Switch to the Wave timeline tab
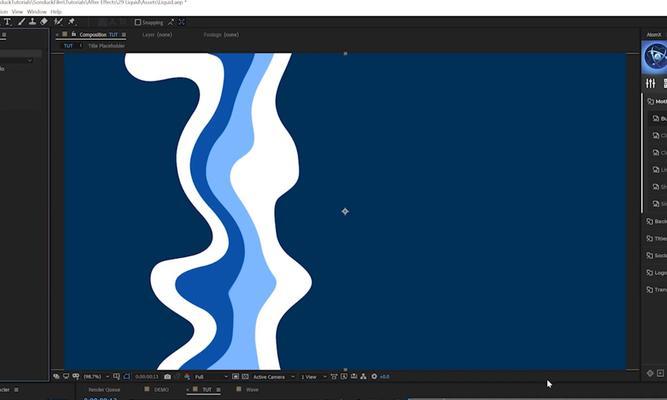Image resolution: width=667 pixels, height=400 pixels. tap(252, 389)
